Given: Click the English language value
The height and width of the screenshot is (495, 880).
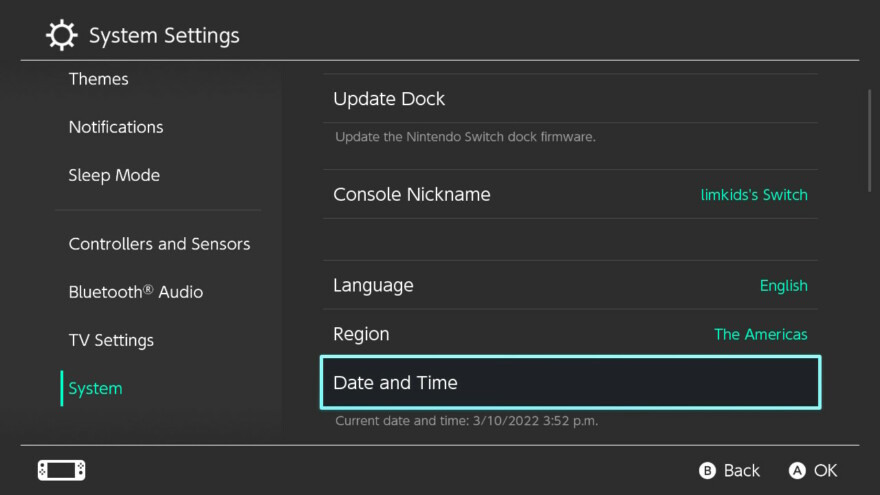Looking at the screenshot, I should [783, 286].
